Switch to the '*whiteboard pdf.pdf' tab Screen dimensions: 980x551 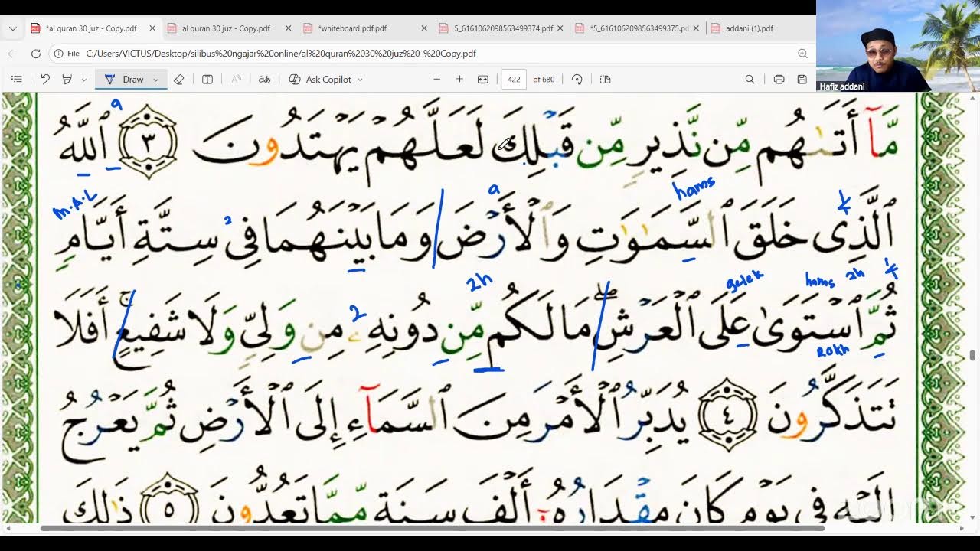point(365,28)
